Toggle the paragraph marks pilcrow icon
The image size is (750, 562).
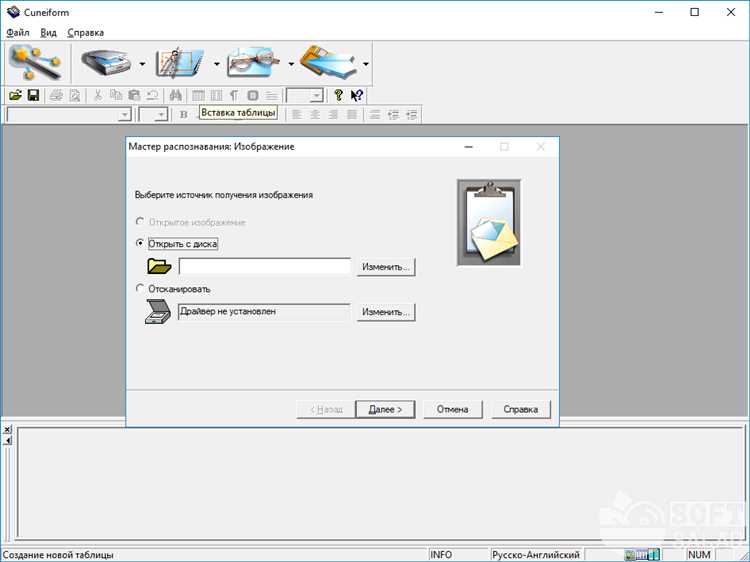(x=234, y=95)
